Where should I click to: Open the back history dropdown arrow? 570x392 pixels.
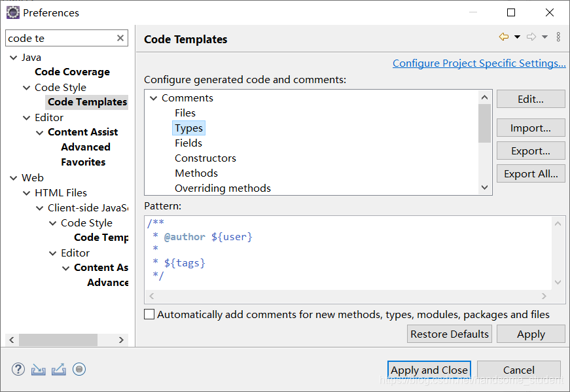pos(517,37)
